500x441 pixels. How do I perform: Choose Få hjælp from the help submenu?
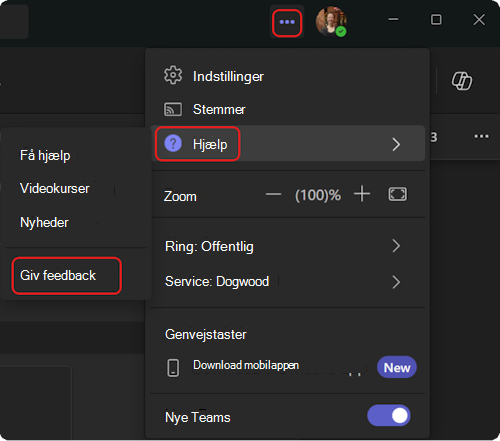(x=45, y=155)
